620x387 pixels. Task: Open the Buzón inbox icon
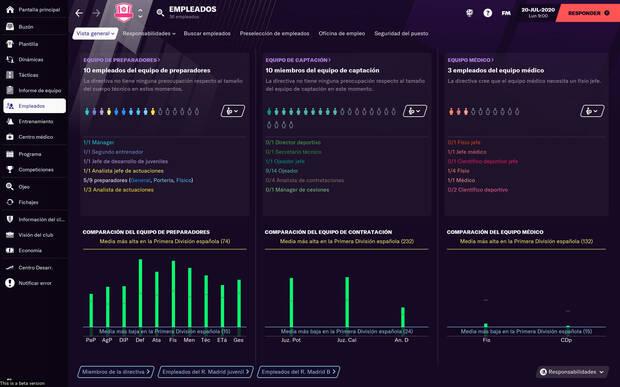[10, 27]
